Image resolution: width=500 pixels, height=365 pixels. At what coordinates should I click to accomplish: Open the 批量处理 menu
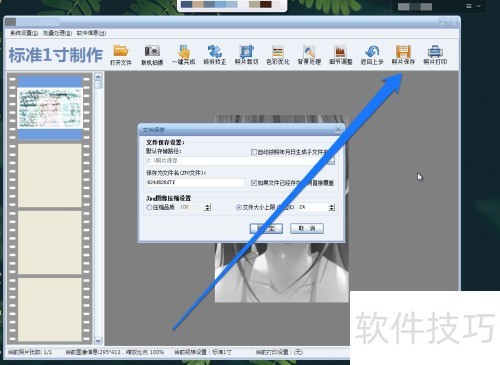click(x=57, y=33)
